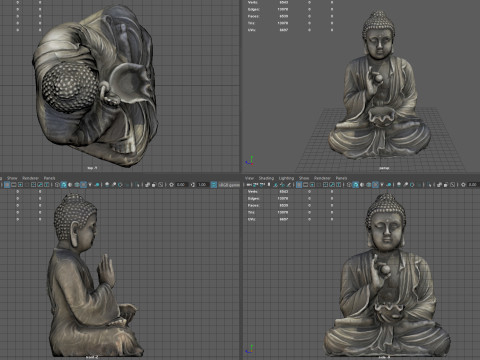Switch front view to wireframe shading
The width and height of the screenshot is (480, 360).
pyautogui.click(x=349, y=185)
